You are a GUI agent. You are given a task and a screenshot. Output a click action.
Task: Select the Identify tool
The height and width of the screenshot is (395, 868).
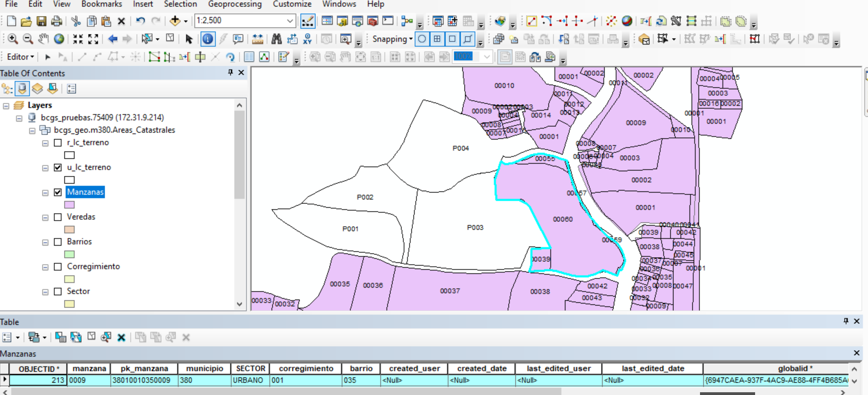pos(207,39)
